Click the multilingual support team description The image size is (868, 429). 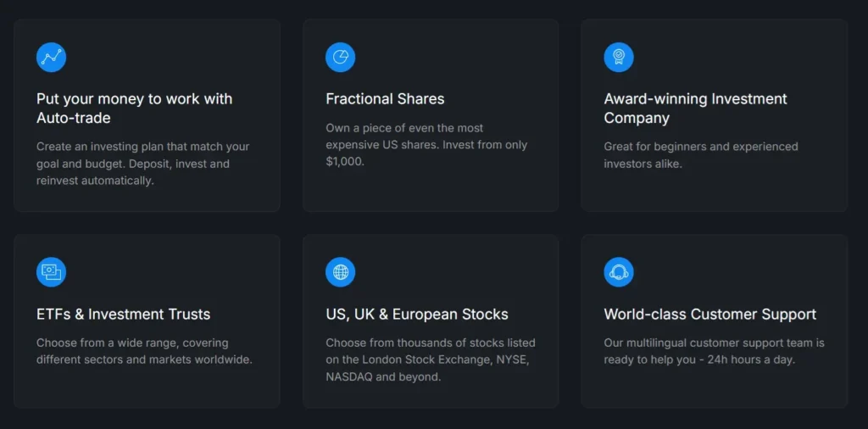pos(714,343)
